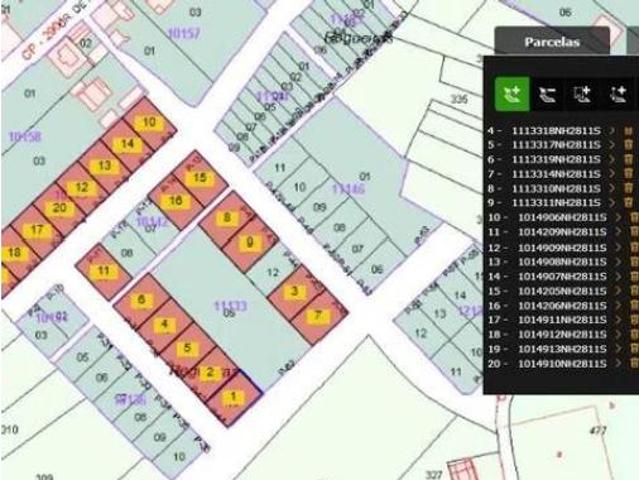The height and width of the screenshot is (480, 639).
Task: Expand row 17 chevron for 1014911NH2811S
Action: [x=618, y=320]
